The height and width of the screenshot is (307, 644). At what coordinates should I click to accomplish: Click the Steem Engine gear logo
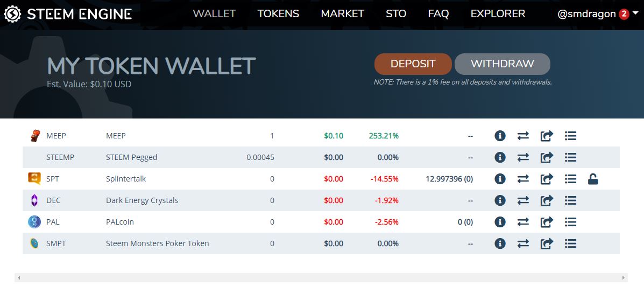pyautogui.click(x=12, y=14)
